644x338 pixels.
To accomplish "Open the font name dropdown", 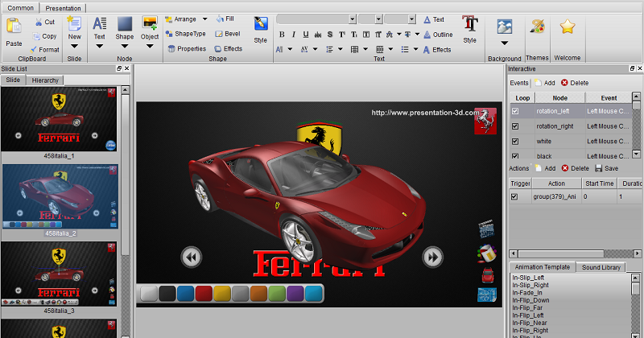I will [x=353, y=19].
